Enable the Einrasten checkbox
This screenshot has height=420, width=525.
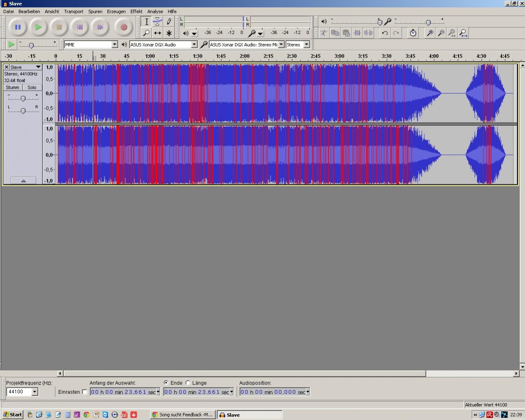(x=85, y=392)
